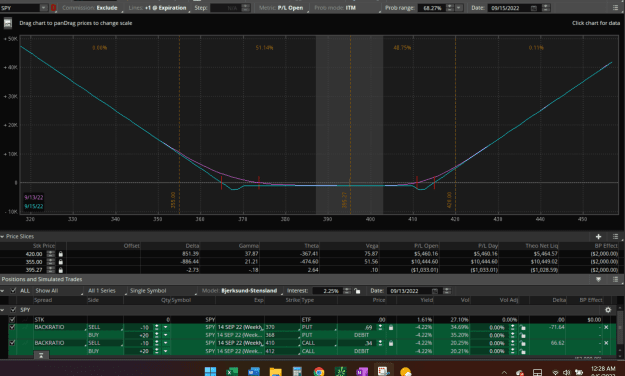
Task: Open the top Date calendar picker icon
Action: (x=534, y=8)
